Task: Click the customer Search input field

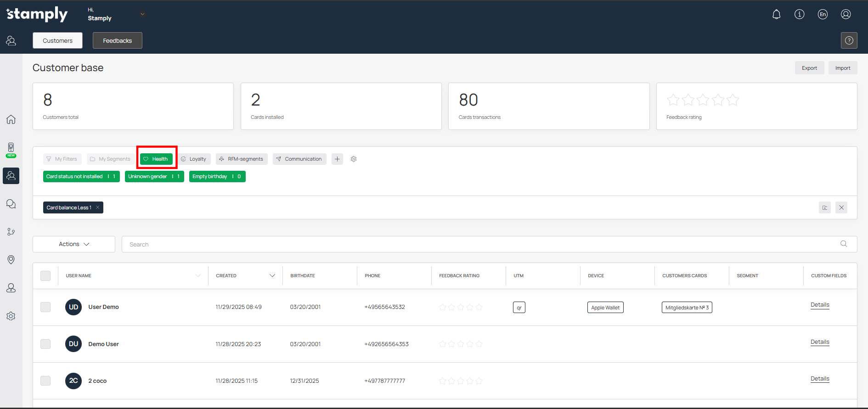Action: click(x=482, y=244)
